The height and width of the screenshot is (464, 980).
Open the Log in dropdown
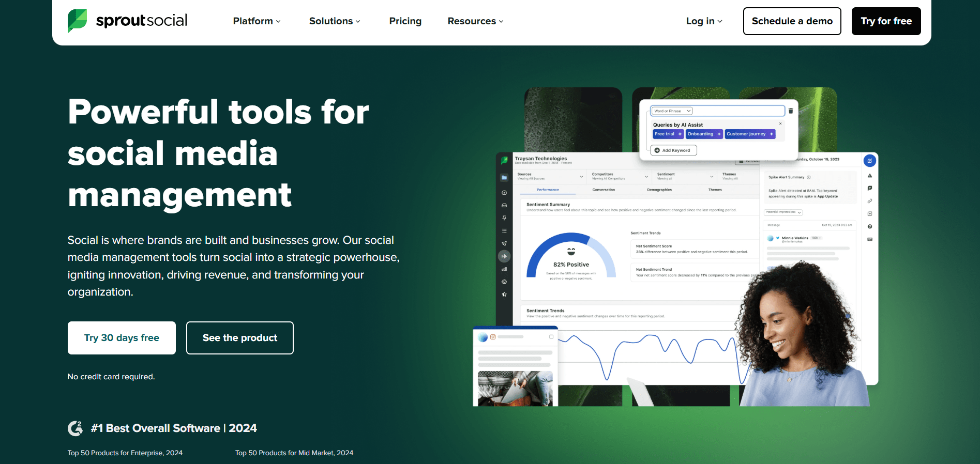[704, 21]
